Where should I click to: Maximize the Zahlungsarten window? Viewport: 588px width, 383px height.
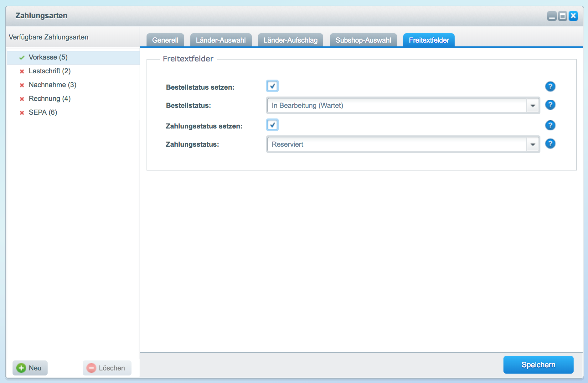563,16
